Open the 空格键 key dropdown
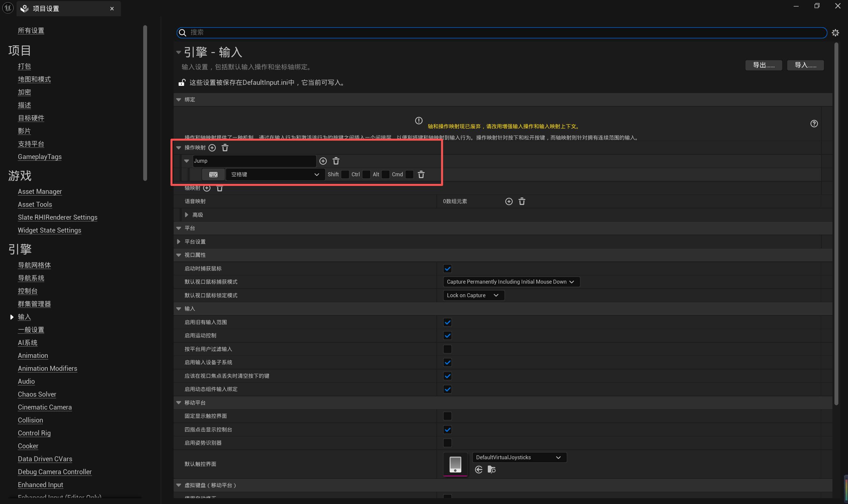 coord(275,175)
